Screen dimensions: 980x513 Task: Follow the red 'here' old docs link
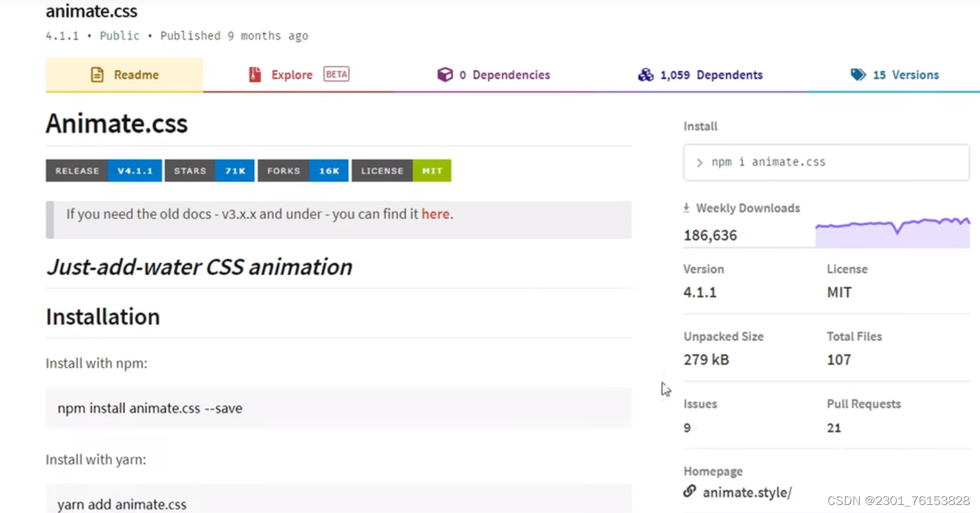435,215
